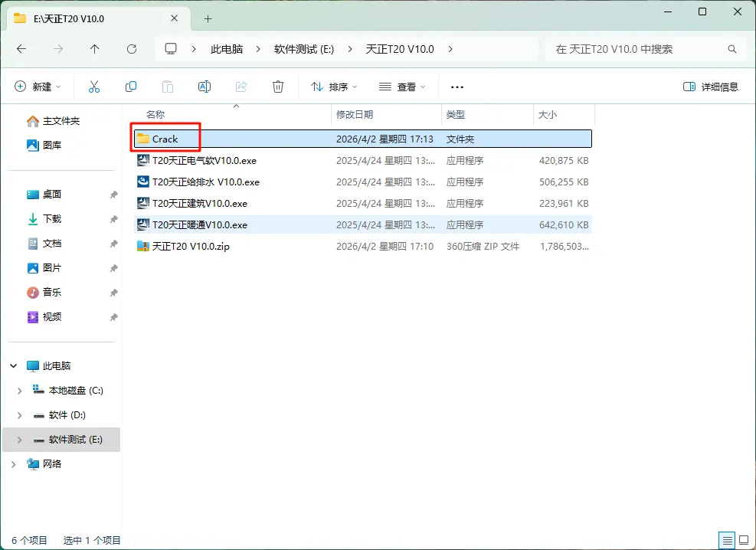This screenshot has height=550, width=756.
Task: Expand 本地磁盘 (C:) tree node
Action: point(19,391)
